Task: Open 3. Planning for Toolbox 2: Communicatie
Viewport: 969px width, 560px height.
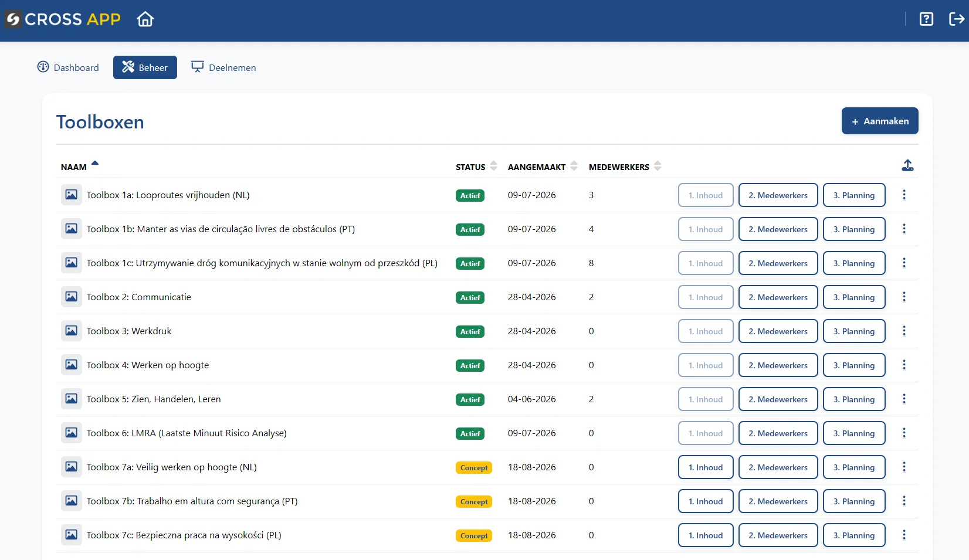Action: coord(854,297)
